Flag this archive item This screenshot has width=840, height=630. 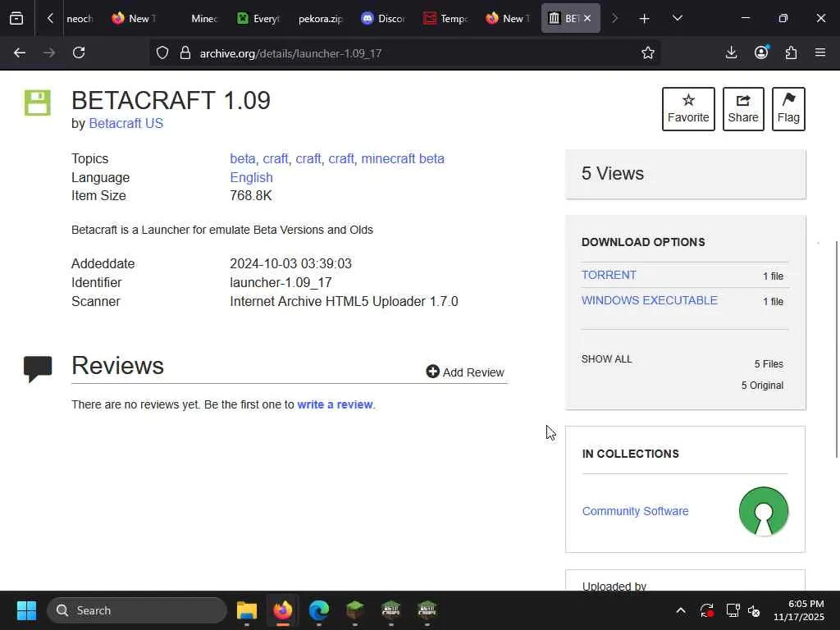point(788,109)
